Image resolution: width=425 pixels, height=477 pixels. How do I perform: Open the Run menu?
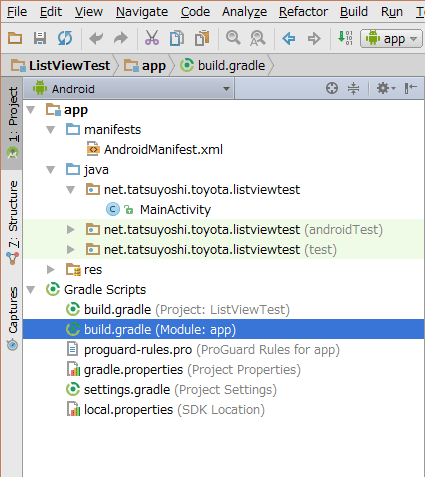pyautogui.click(x=392, y=12)
